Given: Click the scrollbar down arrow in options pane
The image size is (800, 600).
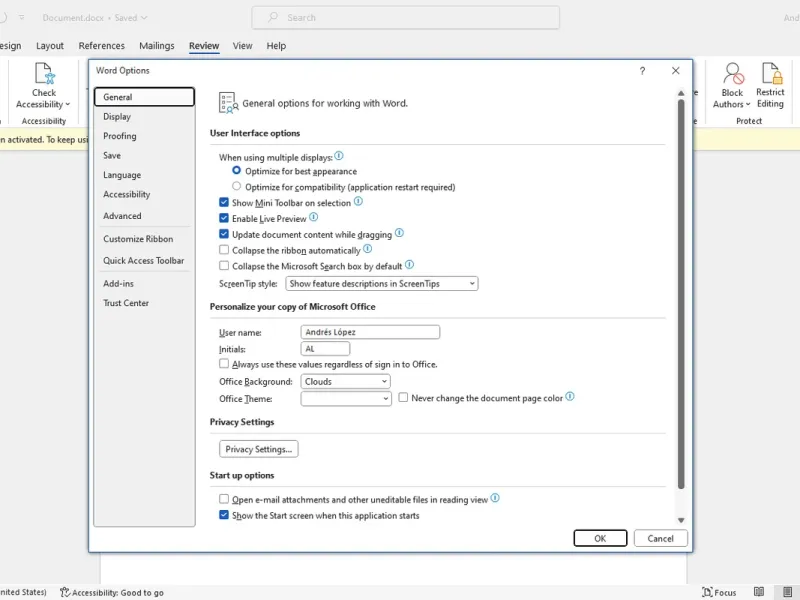Looking at the screenshot, I should click(x=681, y=520).
